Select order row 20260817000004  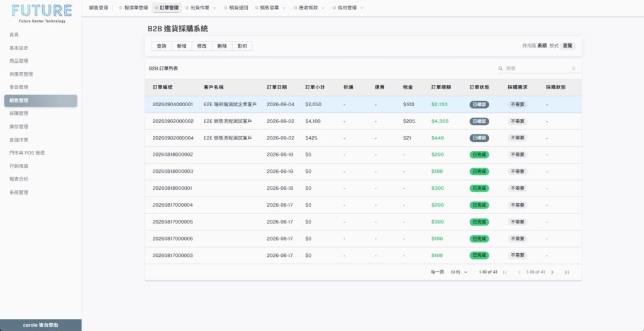coord(363,205)
